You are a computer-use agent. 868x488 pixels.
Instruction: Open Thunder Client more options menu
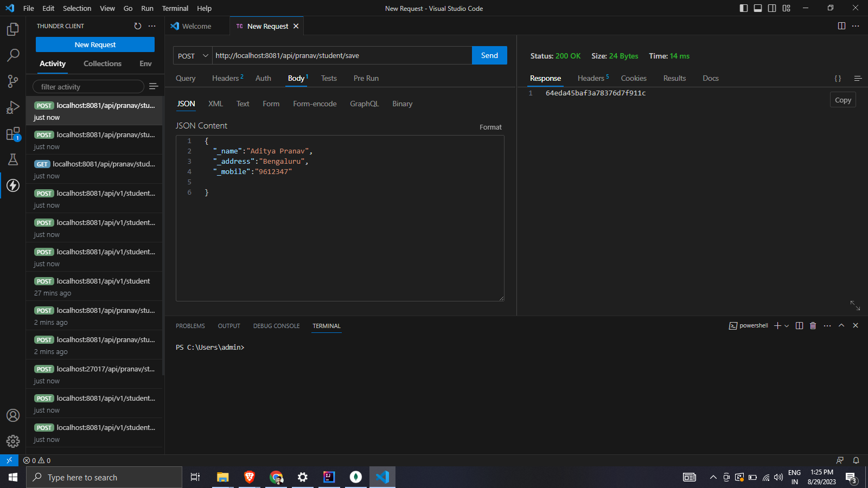coord(152,25)
